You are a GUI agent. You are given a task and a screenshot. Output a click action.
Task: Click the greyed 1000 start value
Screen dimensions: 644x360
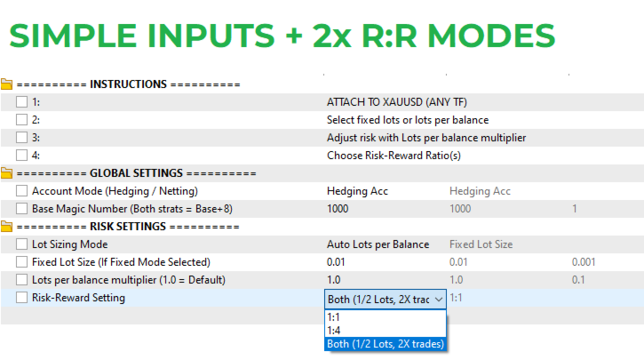tap(460, 209)
